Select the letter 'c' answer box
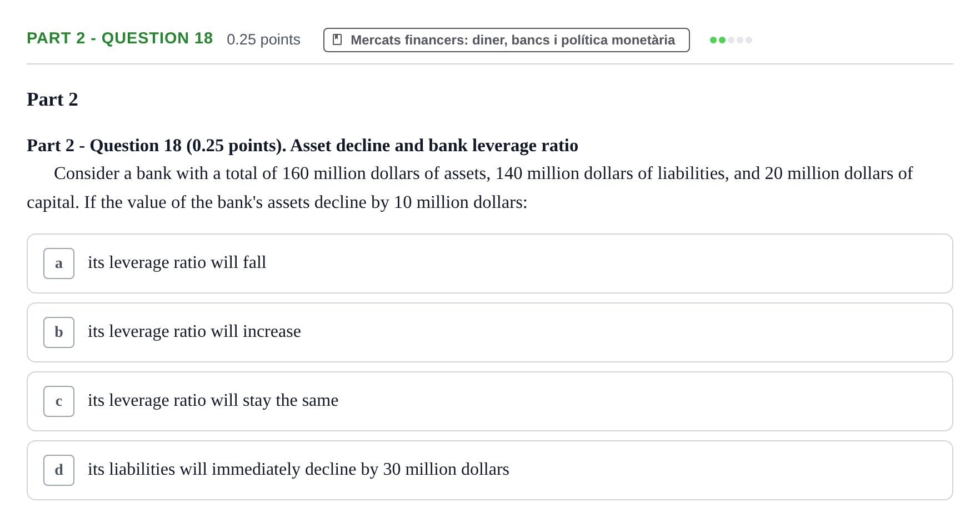 coord(59,401)
